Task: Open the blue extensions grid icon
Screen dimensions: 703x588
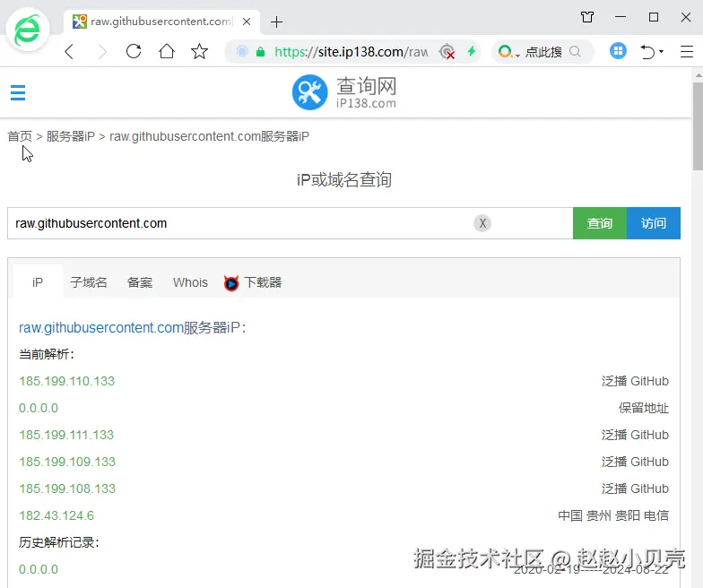Action: tap(618, 51)
